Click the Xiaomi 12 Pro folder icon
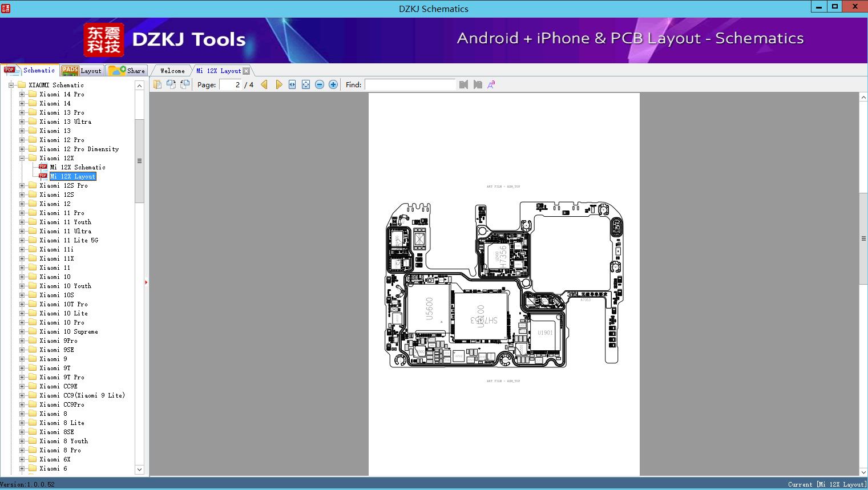This screenshot has height=490, width=868. pos(33,140)
